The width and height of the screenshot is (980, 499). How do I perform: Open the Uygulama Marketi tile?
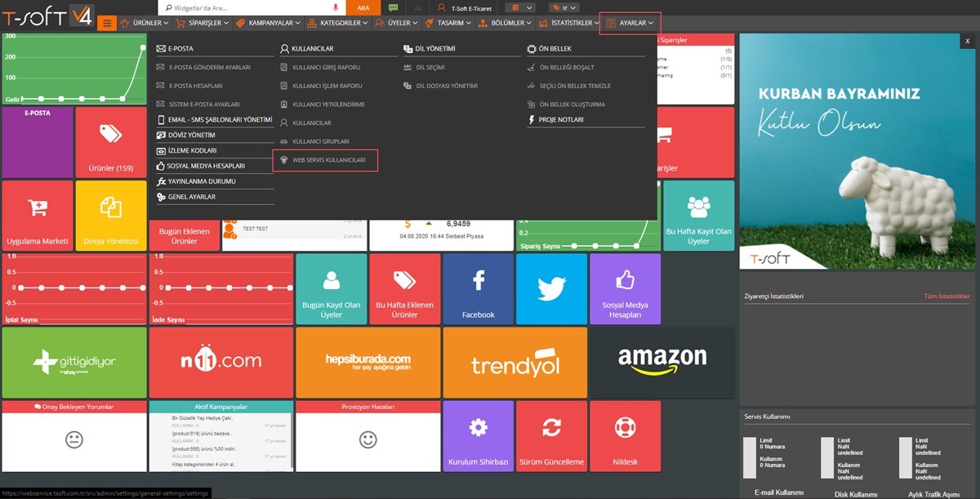(38, 216)
